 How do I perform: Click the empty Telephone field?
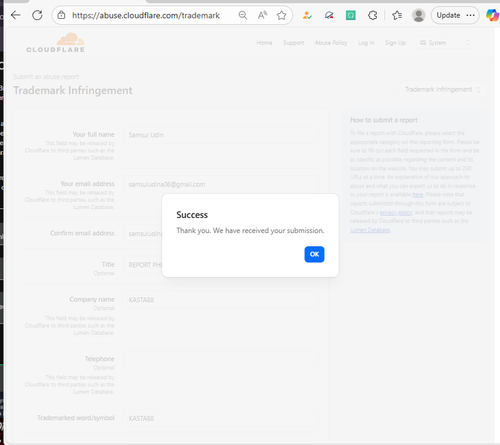click(220, 359)
